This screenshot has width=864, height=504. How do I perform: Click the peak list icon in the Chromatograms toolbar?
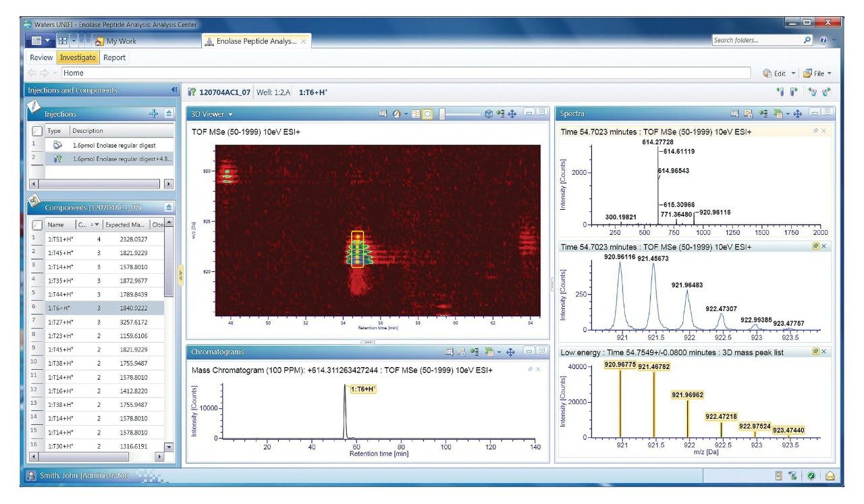coord(475,352)
